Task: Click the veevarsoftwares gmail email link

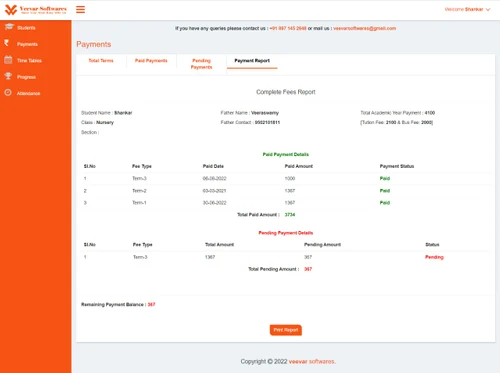Action: pyautogui.click(x=365, y=28)
